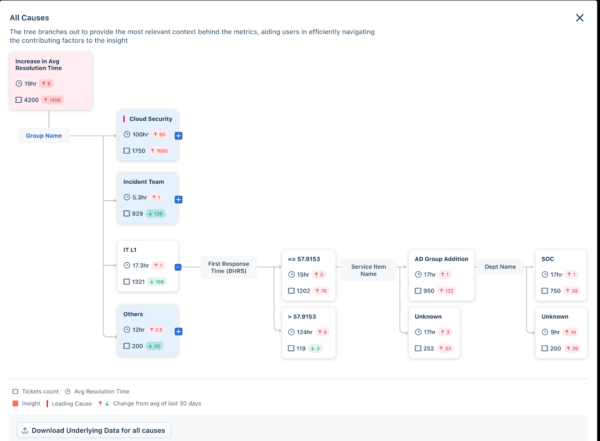Select the Group Name branch label
Viewport: 600px width, 441px height.
point(44,136)
